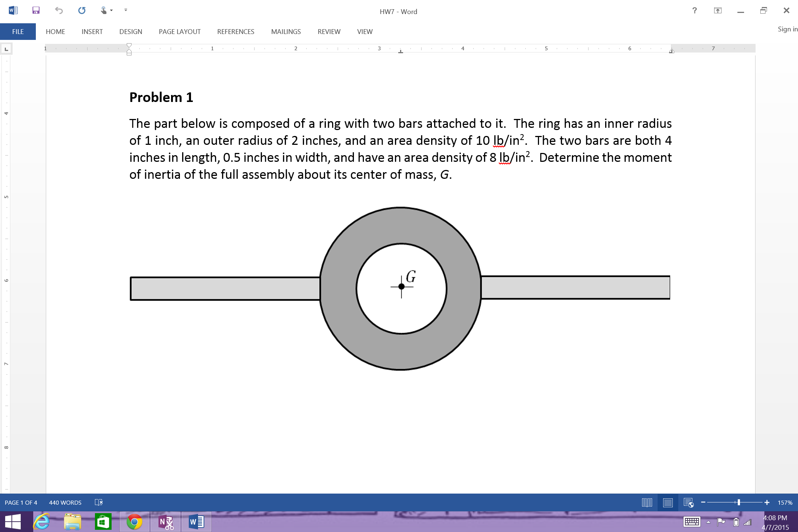Undo the last action
The height and width of the screenshot is (532, 798).
(59, 10)
